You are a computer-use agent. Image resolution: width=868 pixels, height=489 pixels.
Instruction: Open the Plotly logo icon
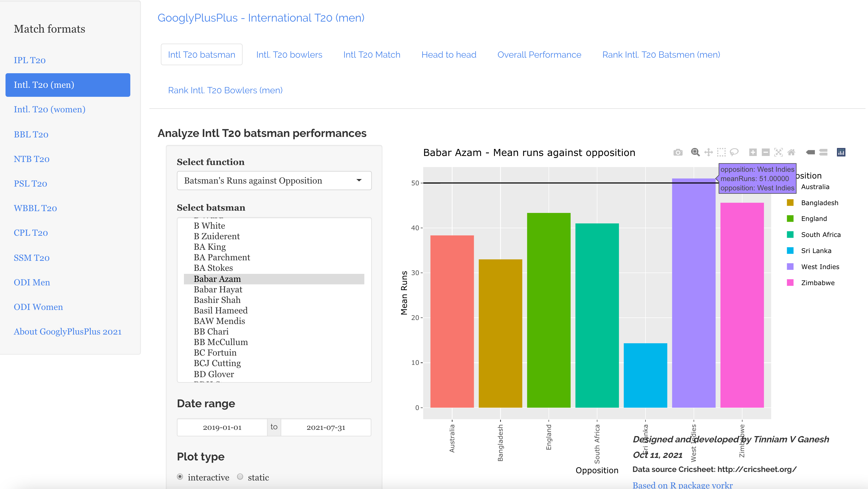841,152
